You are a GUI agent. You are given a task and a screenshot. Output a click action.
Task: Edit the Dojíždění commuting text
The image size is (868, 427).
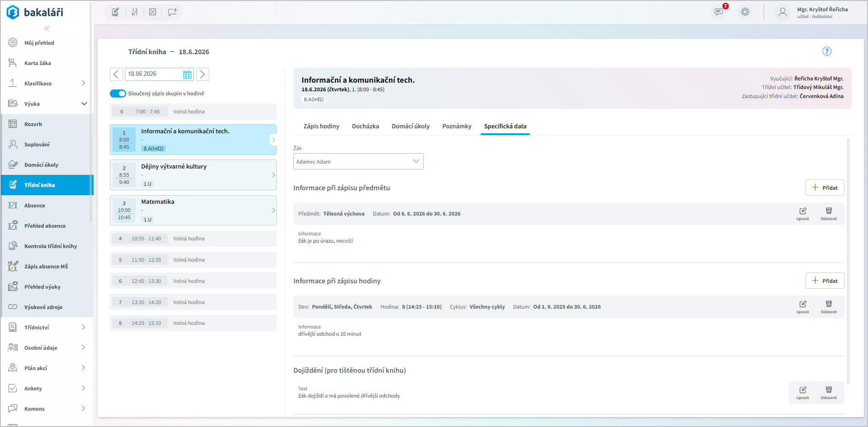(802, 392)
